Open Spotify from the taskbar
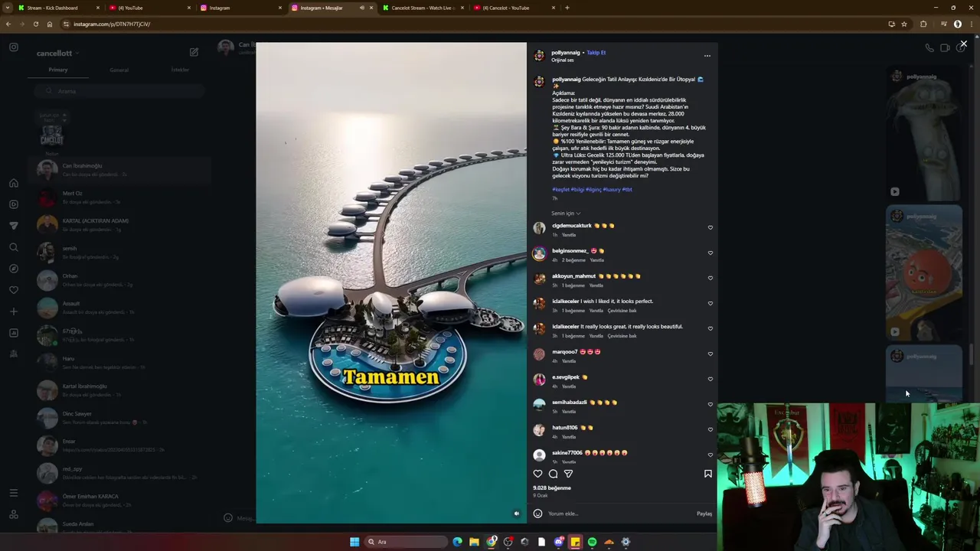Viewport: 980px width, 551px height. coord(592,542)
